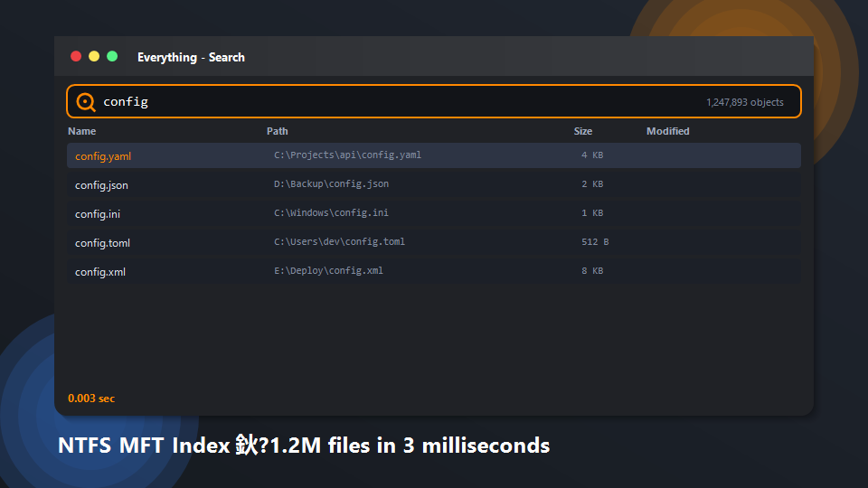Click the orange search magnifier icon

pyautogui.click(x=86, y=102)
